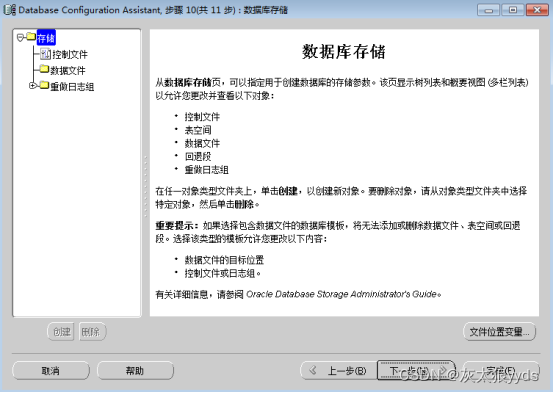Click the 存储 folder icon
The image size is (554, 393).
31,36
